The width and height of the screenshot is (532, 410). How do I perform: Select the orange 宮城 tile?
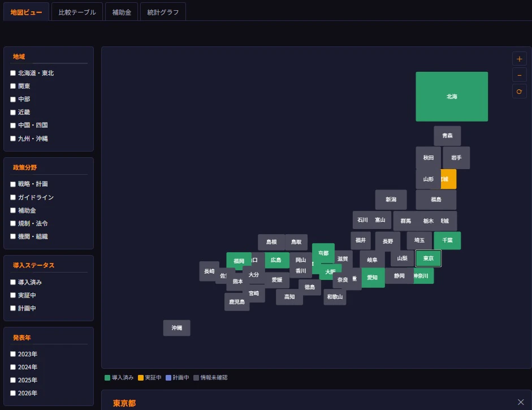coord(448,179)
